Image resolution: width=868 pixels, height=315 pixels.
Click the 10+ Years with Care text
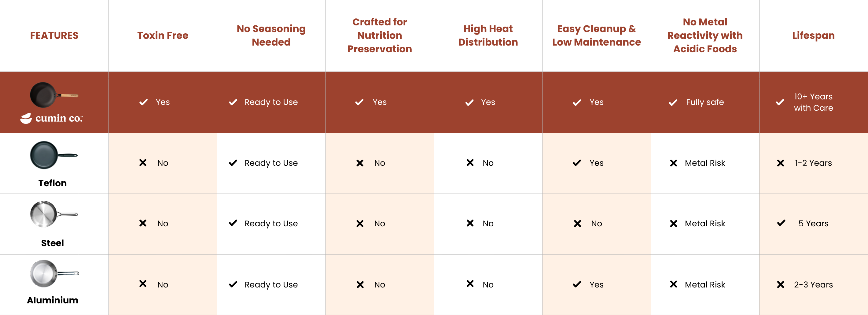813,102
